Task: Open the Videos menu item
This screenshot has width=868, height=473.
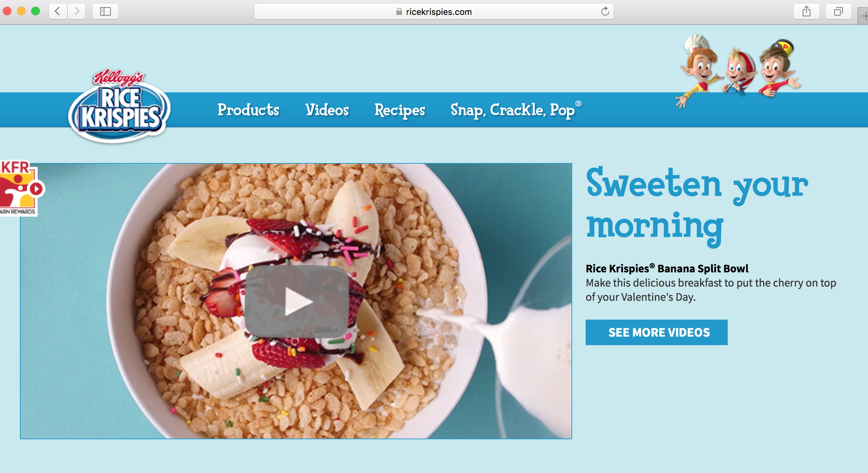Action: coord(327,110)
